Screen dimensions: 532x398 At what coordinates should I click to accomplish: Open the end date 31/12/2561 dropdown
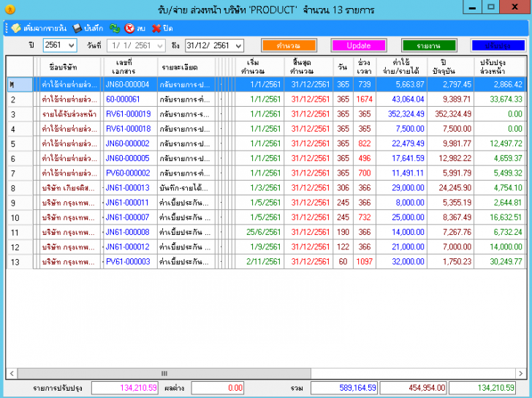238,45
